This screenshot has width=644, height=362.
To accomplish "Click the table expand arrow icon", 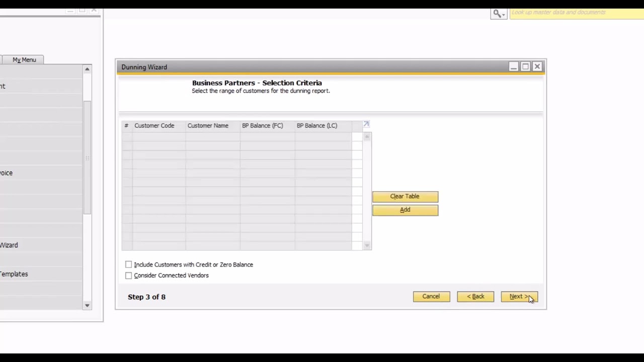I will pos(366,124).
